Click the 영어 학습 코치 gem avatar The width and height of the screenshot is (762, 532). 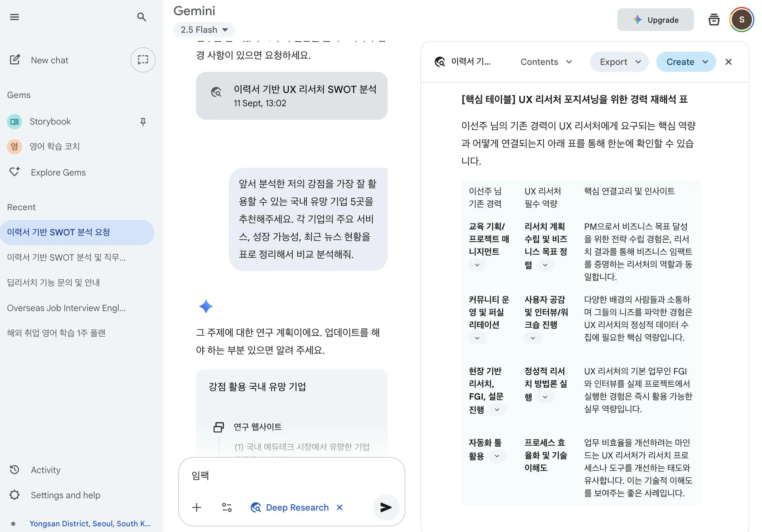[14, 146]
